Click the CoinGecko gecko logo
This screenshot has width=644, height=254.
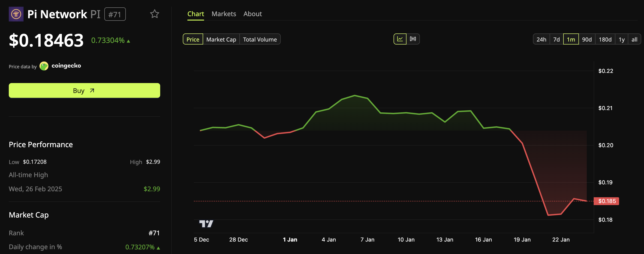44,66
